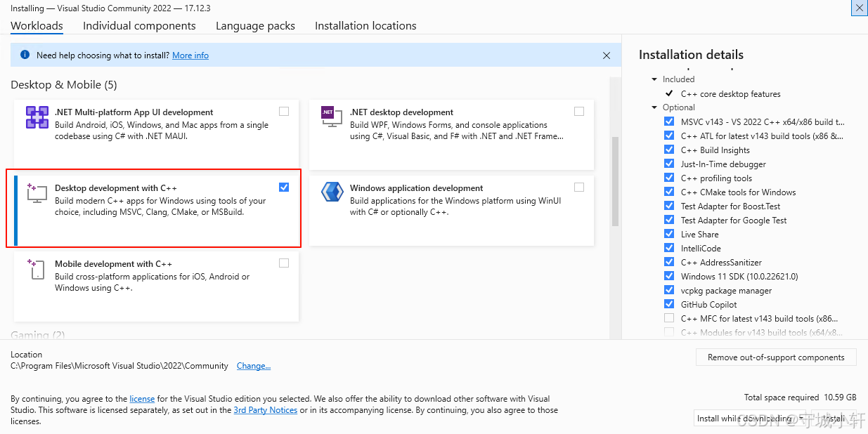Click the 'Change...' location link

pyautogui.click(x=254, y=366)
